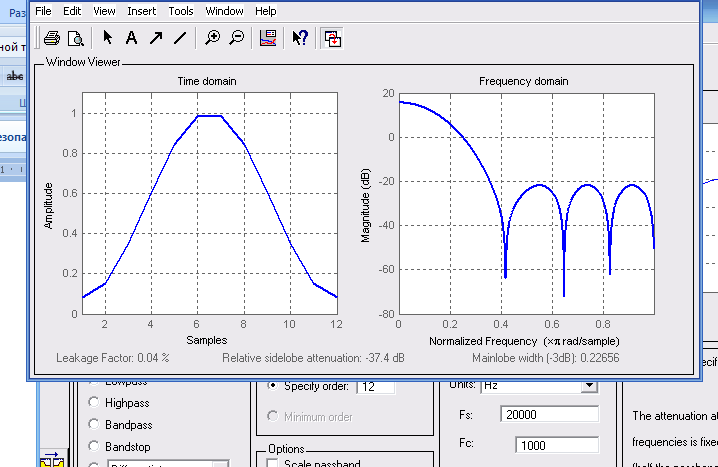Select the Highpass radio button

click(95, 403)
